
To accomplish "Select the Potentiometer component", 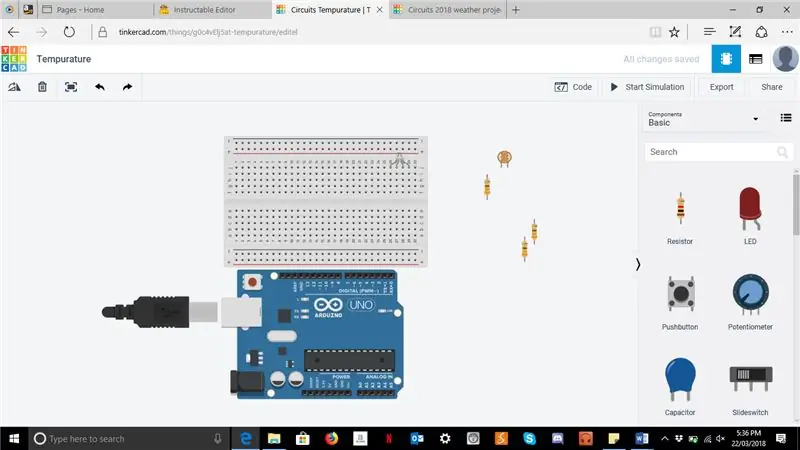I will [750, 303].
